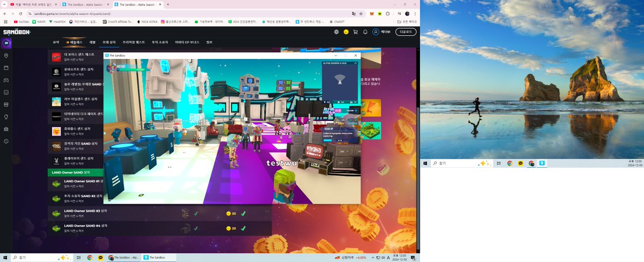Click the sandbox.game address bar

tap(196, 13)
